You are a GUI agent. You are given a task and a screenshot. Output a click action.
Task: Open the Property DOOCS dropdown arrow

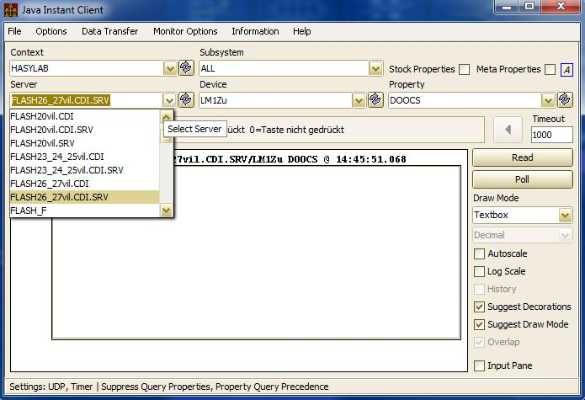point(548,100)
